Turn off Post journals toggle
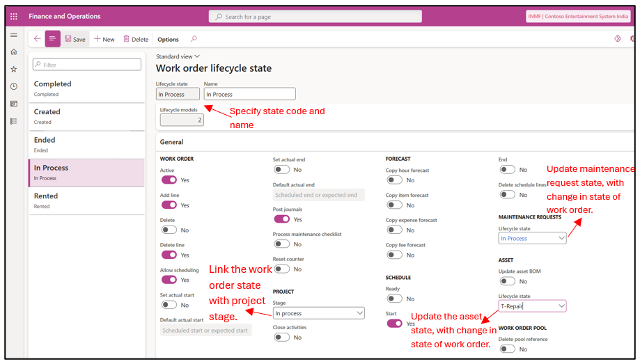 281,219
